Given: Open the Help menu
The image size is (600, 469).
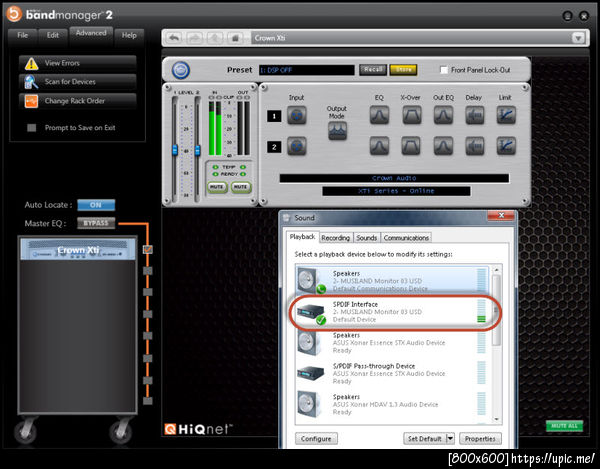Looking at the screenshot, I should (129, 36).
